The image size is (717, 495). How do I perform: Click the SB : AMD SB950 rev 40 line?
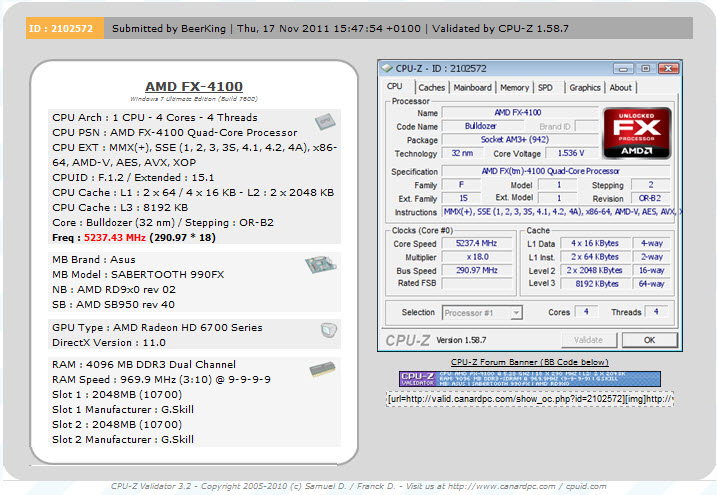click(113, 304)
